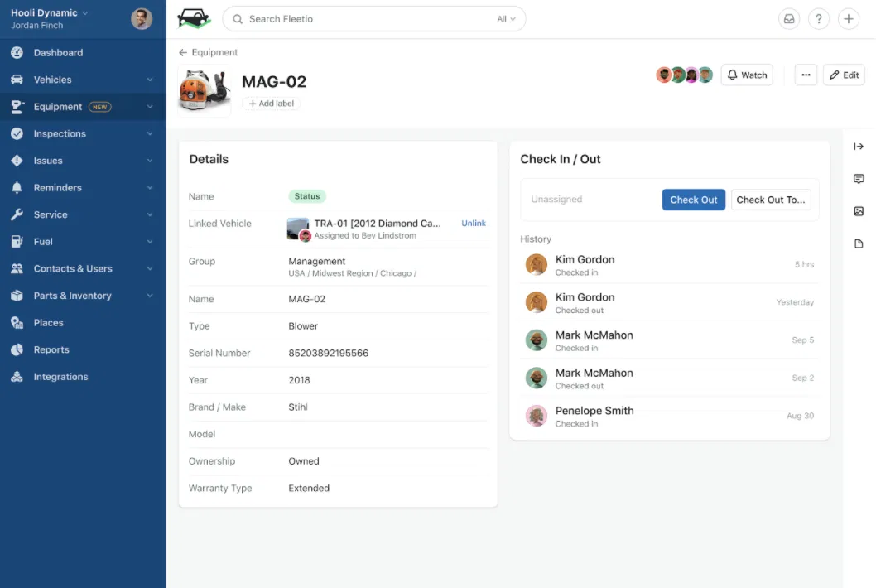The width and height of the screenshot is (876, 588).
Task: Click the plus add icon in header
Action: point(848,19)
